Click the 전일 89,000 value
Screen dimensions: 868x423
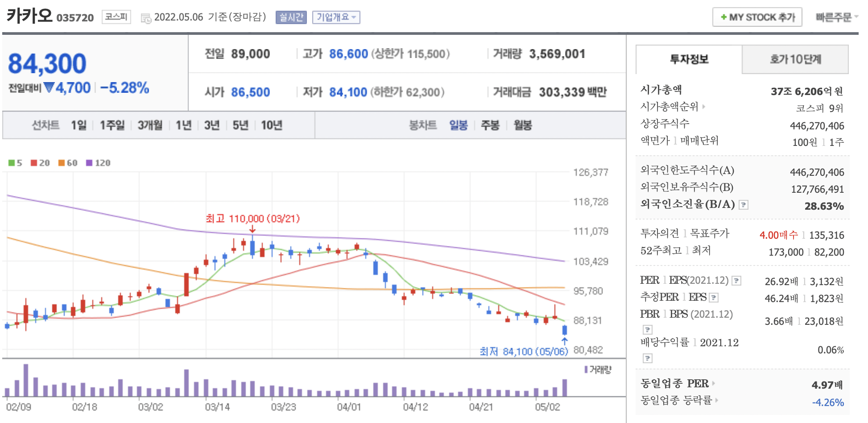click(250, 54)
